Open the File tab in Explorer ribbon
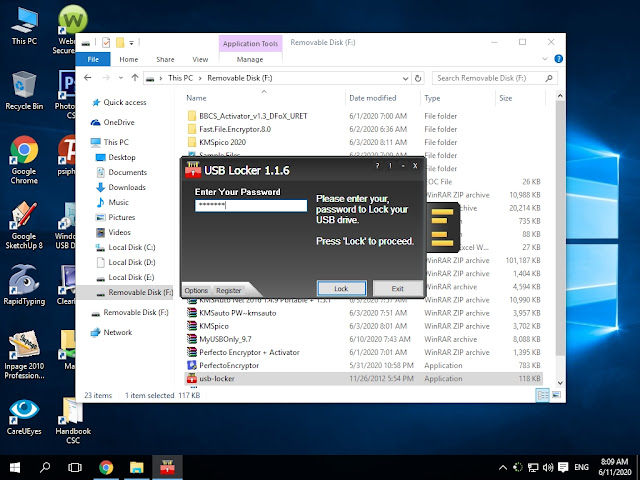640x480 pixels. tap(93, 60)
